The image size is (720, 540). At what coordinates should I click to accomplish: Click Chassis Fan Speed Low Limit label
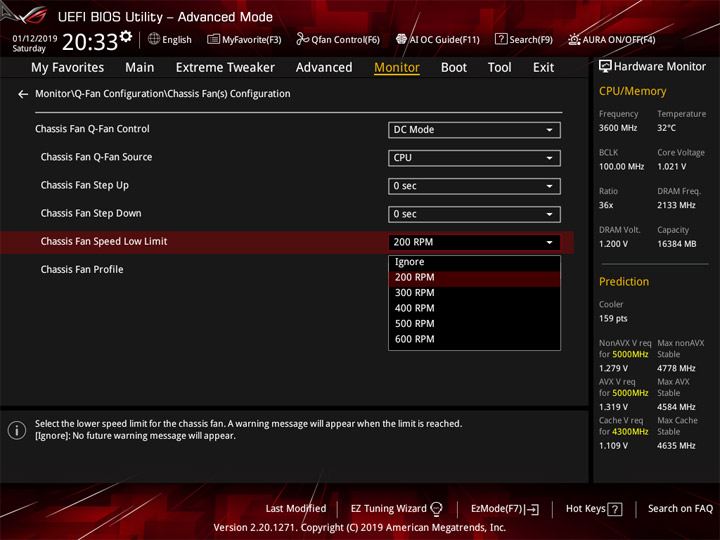(x=104, y=242)
